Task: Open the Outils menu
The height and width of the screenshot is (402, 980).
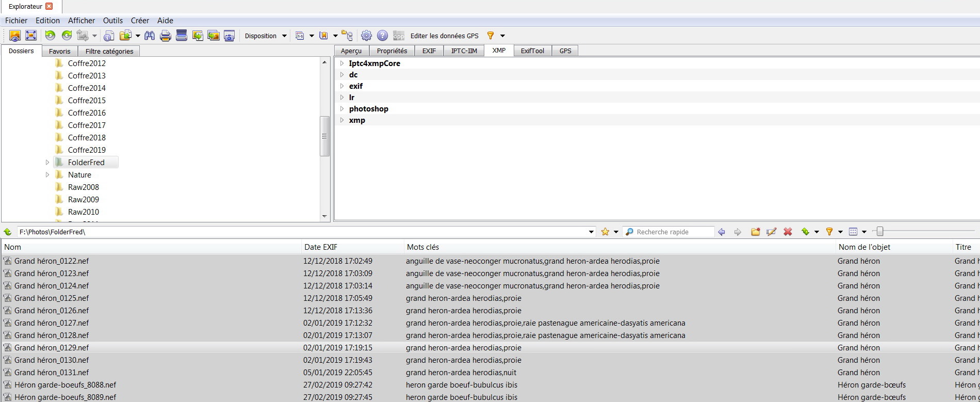Action: [112, 21]
